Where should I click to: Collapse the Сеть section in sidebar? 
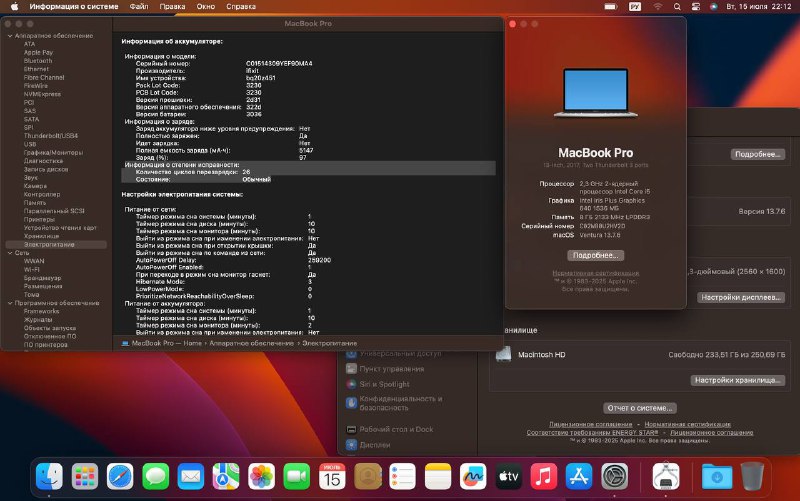coord(10,253)
